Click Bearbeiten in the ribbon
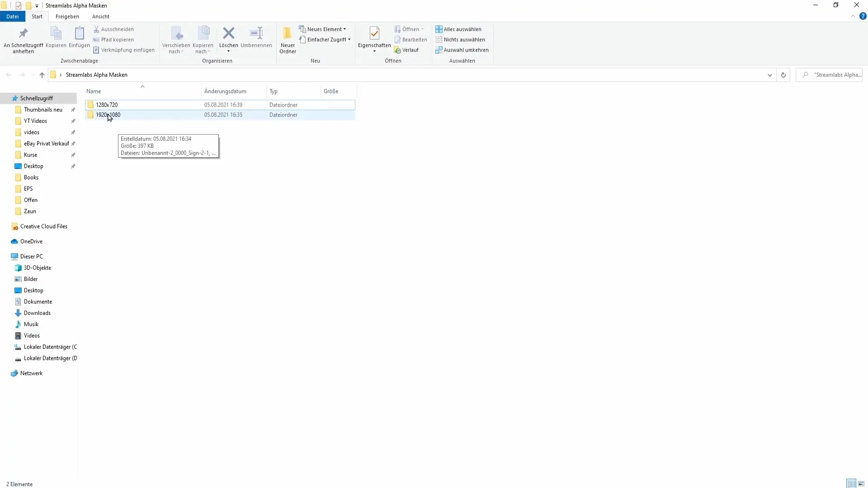 (410, 39)
